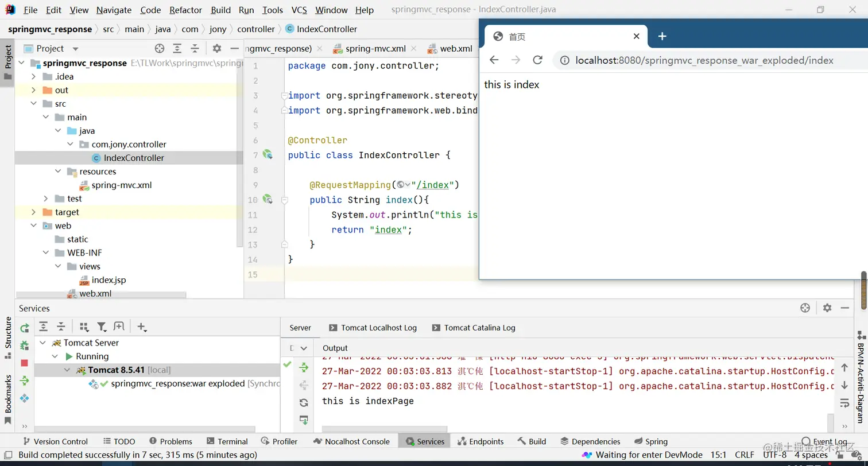The image size is (868, 466).
Task: Click the Add Service plus icon
Action: 141,327
